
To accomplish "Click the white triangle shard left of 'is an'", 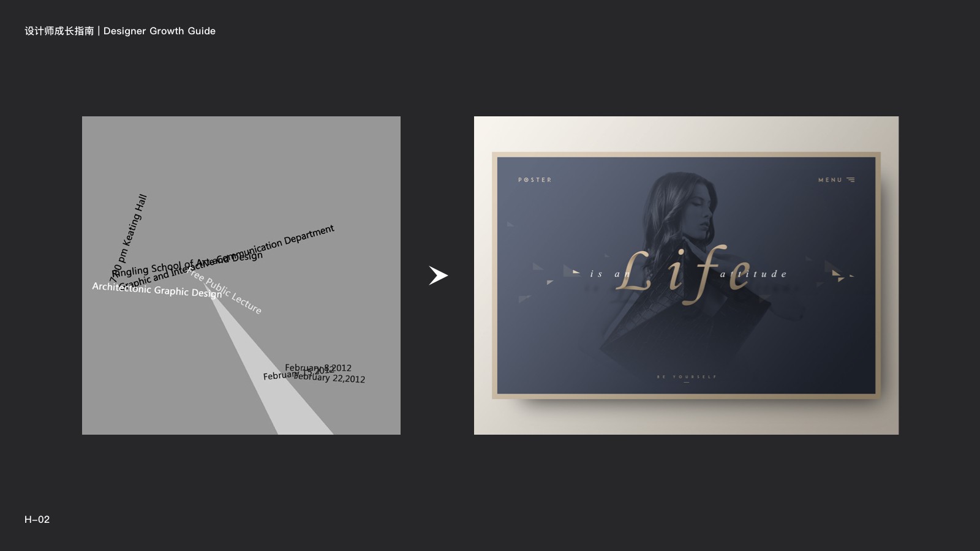I will tap(576, 272).
